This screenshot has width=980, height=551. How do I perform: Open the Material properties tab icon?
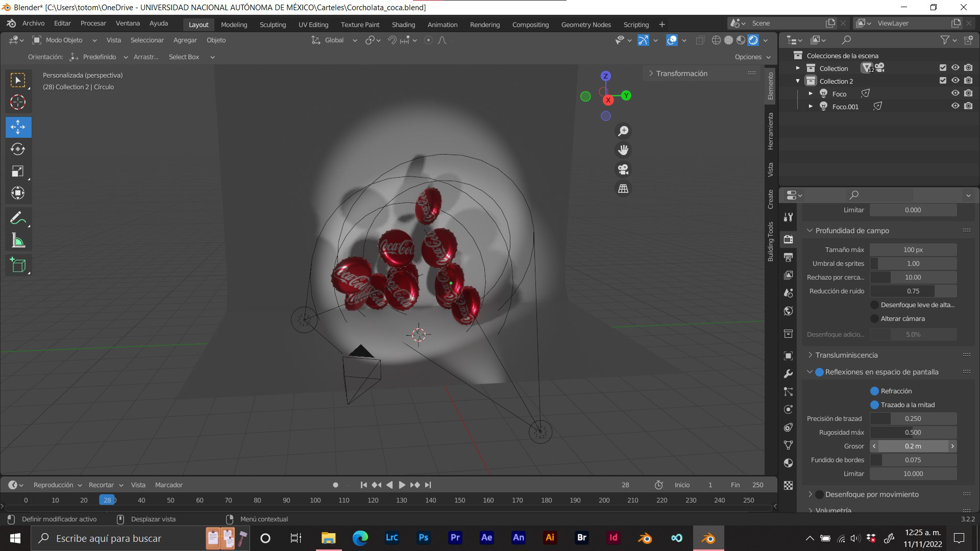[x=789, y=463]
